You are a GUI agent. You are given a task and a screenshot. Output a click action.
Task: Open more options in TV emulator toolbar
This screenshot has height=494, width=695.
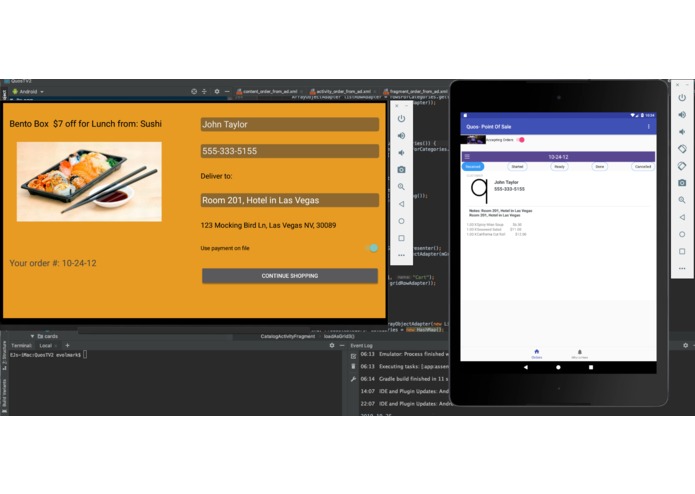[x=401, y=255]
